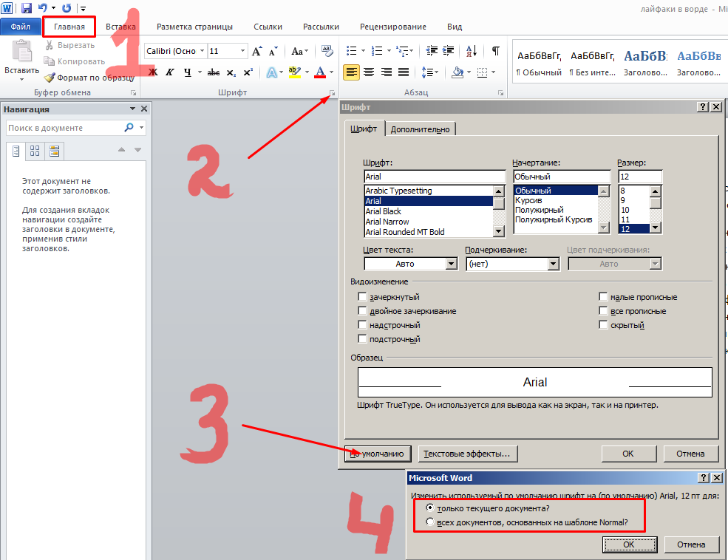
Task: Check все прописные checkbox
Action: [x=603, y=310]
